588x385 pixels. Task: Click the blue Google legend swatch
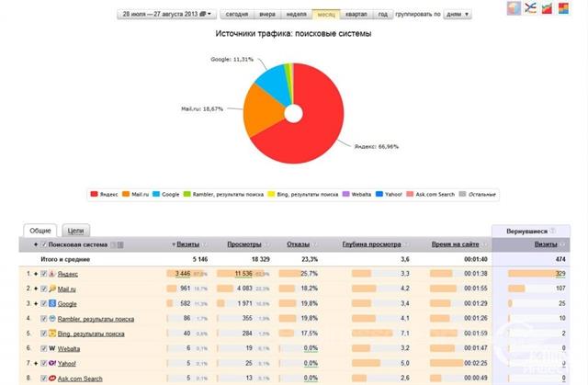click(x=156, y=194)
